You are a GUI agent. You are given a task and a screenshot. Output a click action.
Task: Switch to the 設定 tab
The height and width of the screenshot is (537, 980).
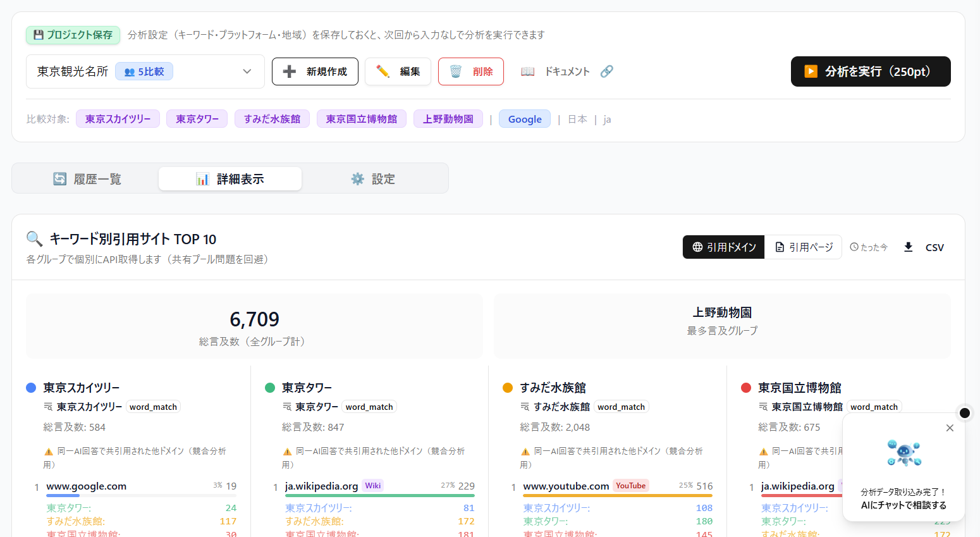click(373, 179)
